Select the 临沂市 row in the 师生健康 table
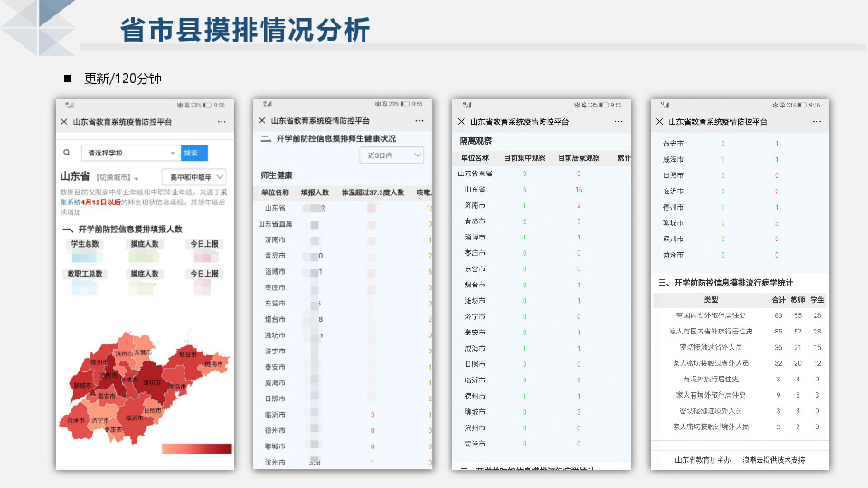This screenshot has width=868, height=488. click(343, 415)
